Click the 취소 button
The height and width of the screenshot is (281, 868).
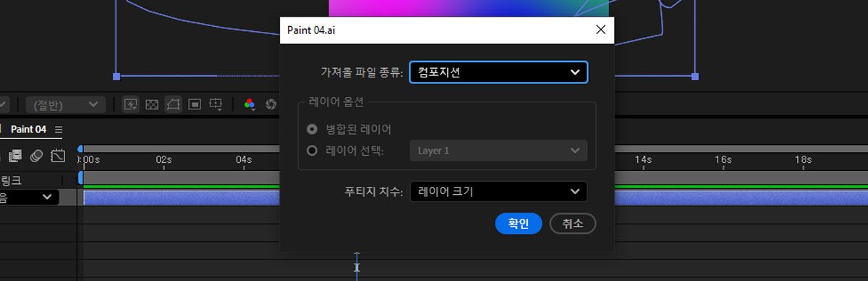[x=572, y=224]
